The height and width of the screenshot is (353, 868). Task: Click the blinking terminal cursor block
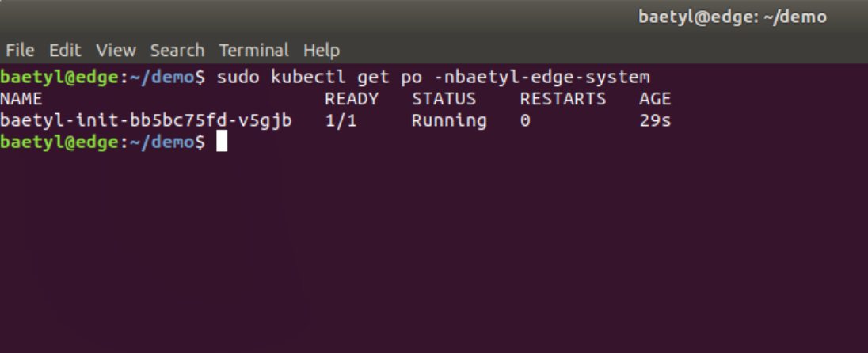(222, 142)
